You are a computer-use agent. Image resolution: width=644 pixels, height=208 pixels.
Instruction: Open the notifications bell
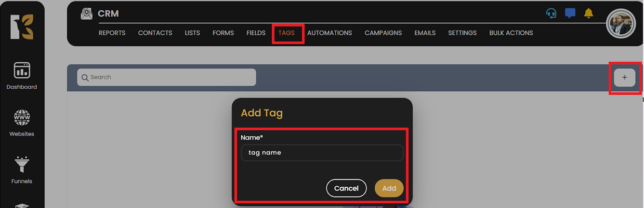[588, 13]
